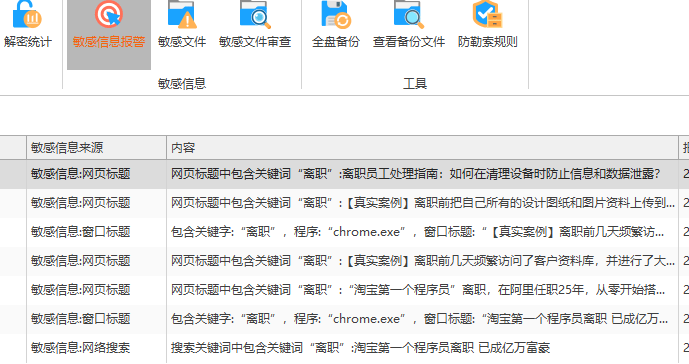
Task: Select 搜索关键词 row 已成亿万富豪
Action: tap(344, 348)
